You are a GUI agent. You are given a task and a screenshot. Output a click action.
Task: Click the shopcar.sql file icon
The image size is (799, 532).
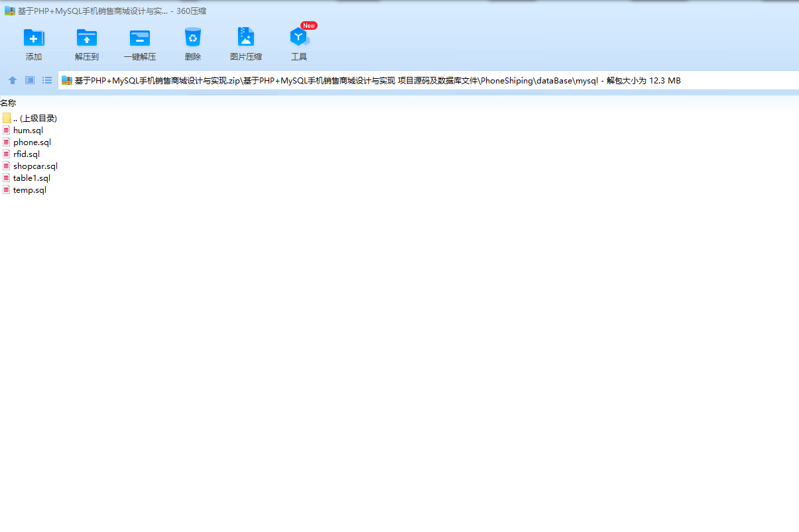click(x=7, y=166)
